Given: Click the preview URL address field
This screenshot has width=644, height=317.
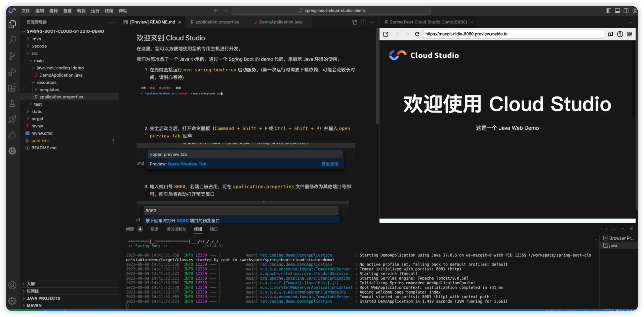Looking at the screenshot, I should coord(513,34).
